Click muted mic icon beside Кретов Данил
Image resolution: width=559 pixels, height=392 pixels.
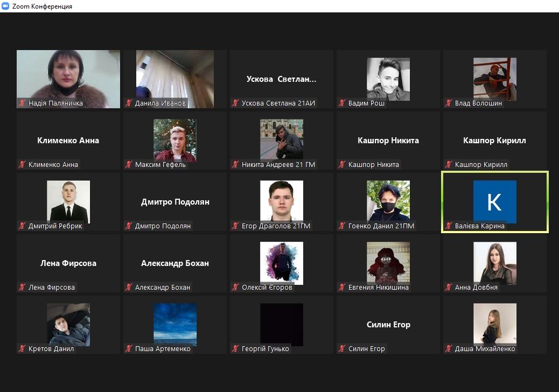coord(22,348)
